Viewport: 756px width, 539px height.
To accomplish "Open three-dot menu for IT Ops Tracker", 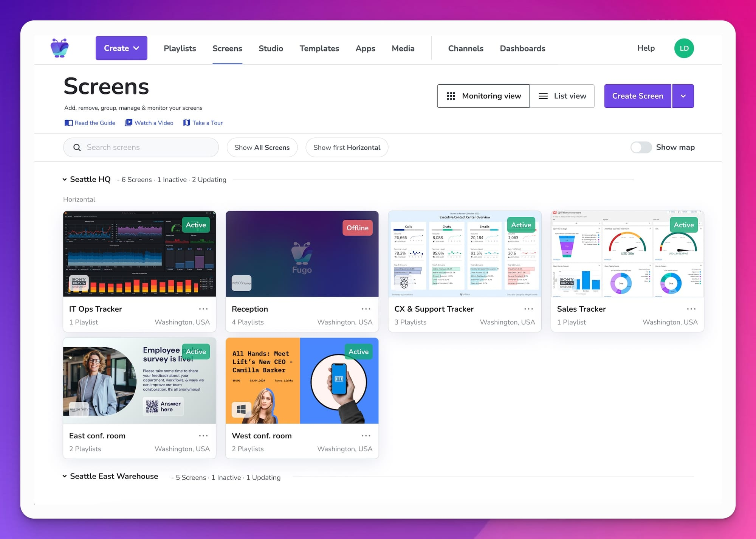I will (203, 309).
